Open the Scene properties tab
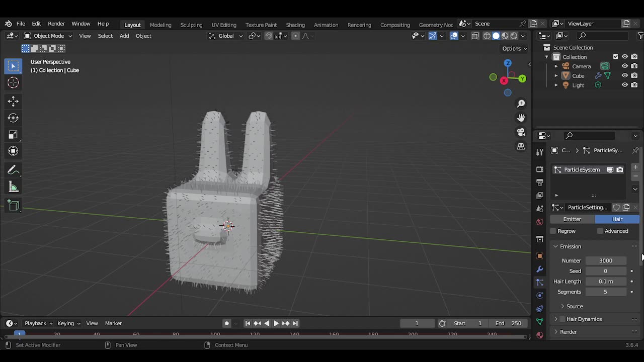The width and height of the screenshot is (644, 362). pos(540,209)
